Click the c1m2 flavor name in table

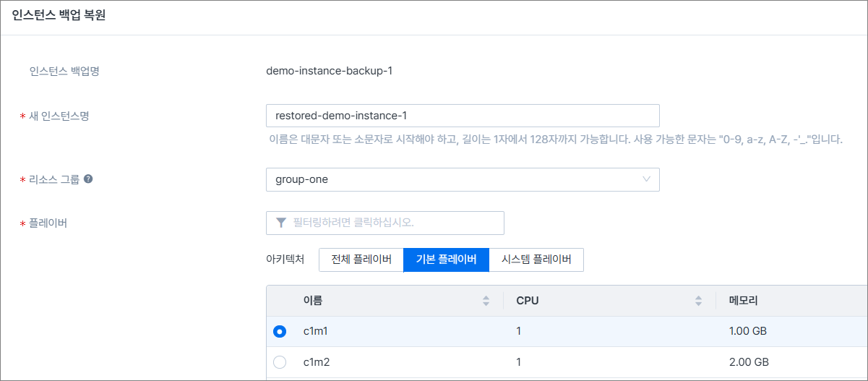(x=315, y=362)
